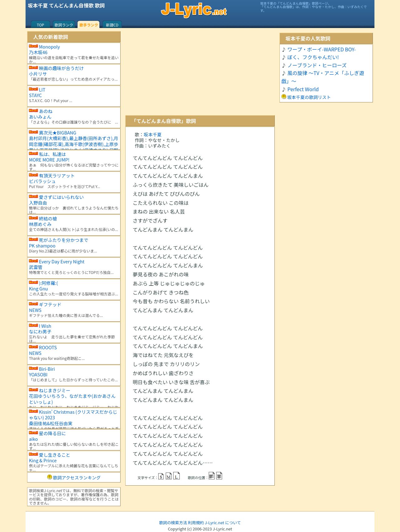Open the 新譜CD tab
This screenshot has height=532, width=400.
[x=112, y=25]
